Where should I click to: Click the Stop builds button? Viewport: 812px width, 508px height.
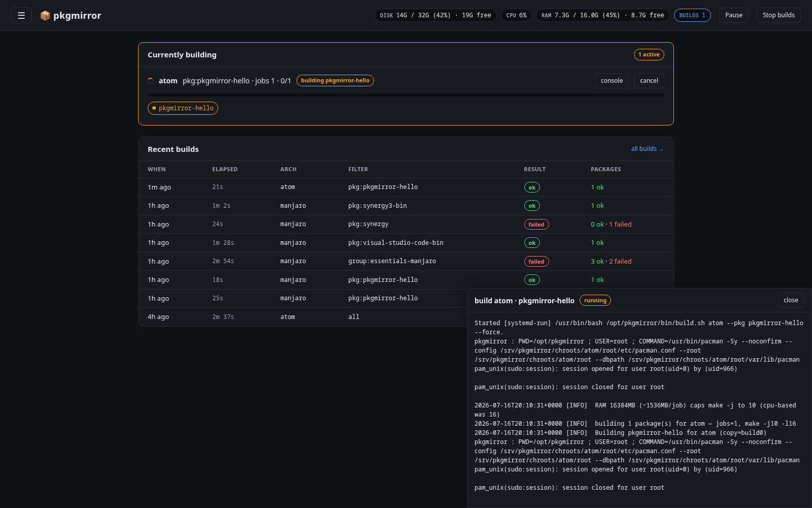point(779,15)
